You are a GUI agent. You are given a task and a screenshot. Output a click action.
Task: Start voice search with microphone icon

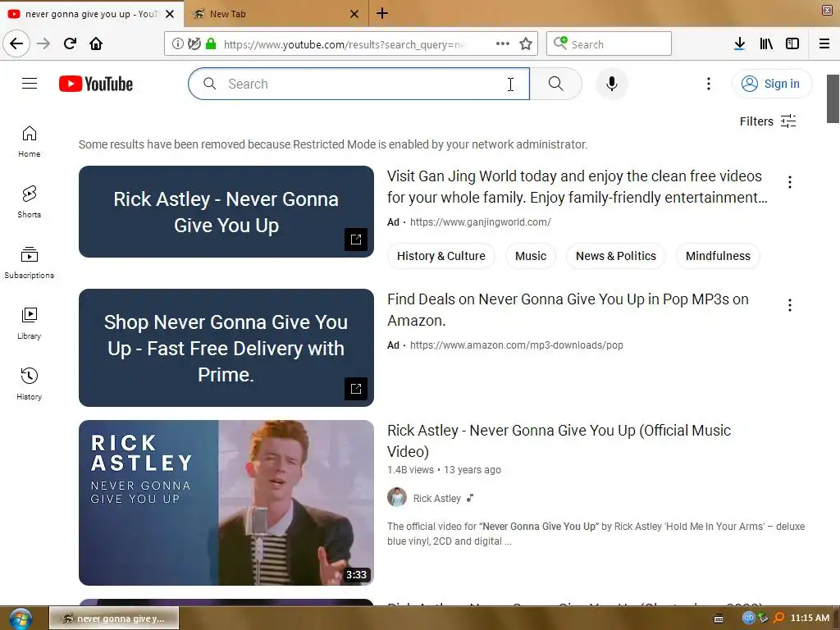tap(612, 84)
